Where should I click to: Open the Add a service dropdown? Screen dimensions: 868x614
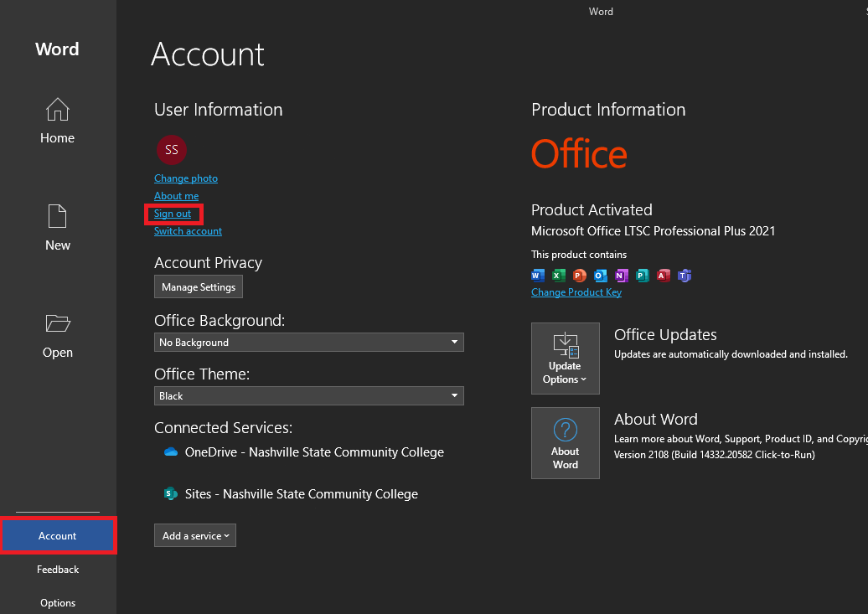pos(195,535)
